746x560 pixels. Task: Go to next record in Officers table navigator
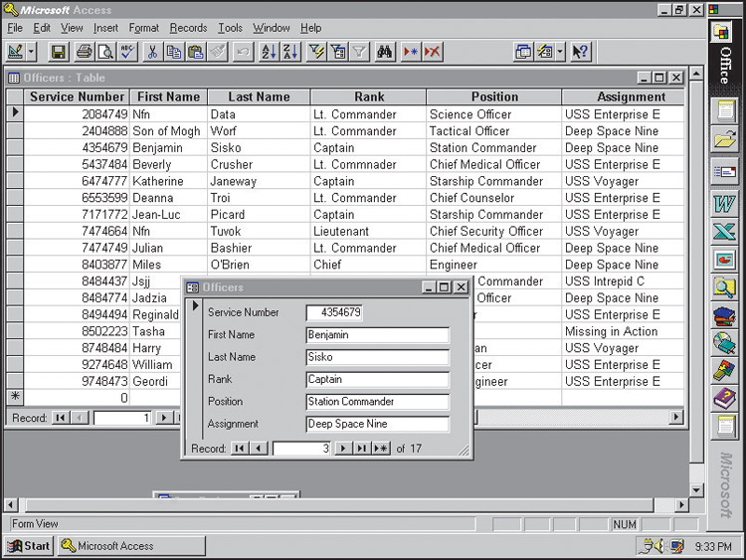164,418
